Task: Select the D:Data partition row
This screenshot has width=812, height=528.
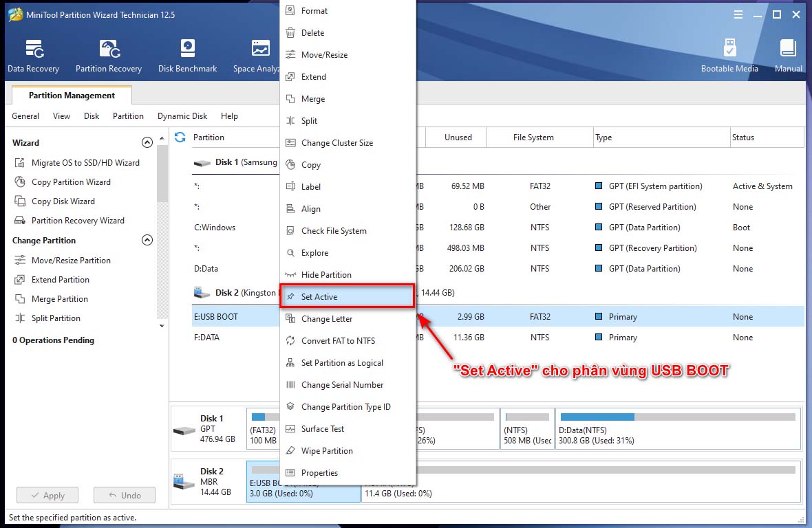Action: [497, 269]
